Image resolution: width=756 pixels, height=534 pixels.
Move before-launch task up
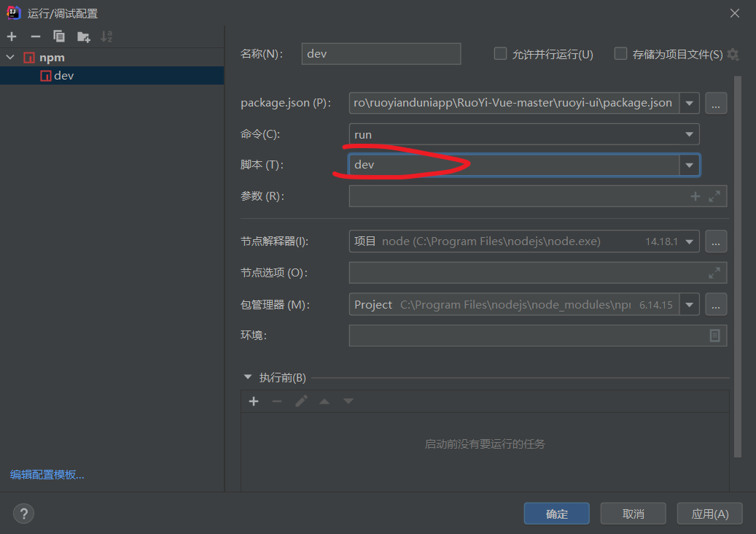point(324,401)
